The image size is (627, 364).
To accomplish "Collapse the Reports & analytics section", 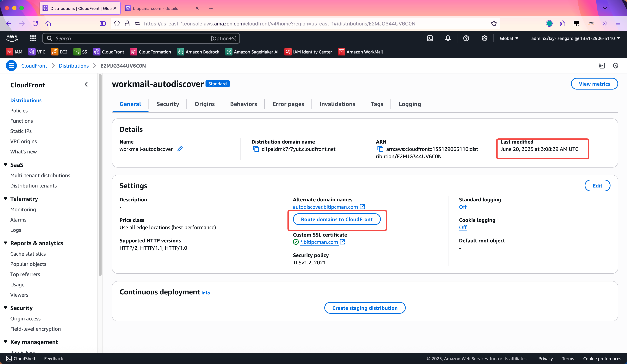I will 5,243.
